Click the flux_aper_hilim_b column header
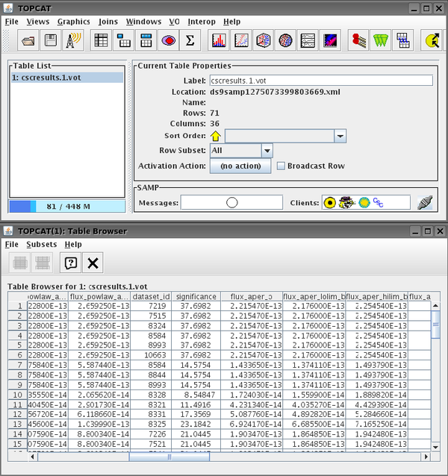 pyautogui.click(x=377, y=297)
